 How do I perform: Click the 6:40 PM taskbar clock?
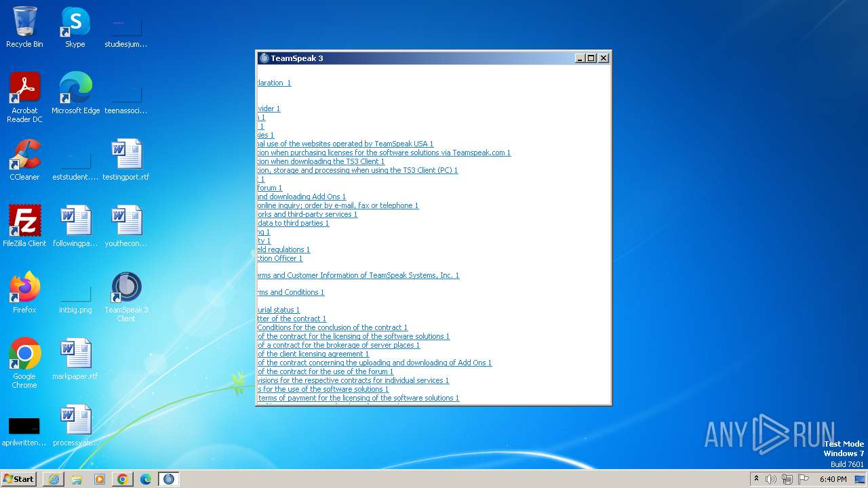(x=833, y=479)
